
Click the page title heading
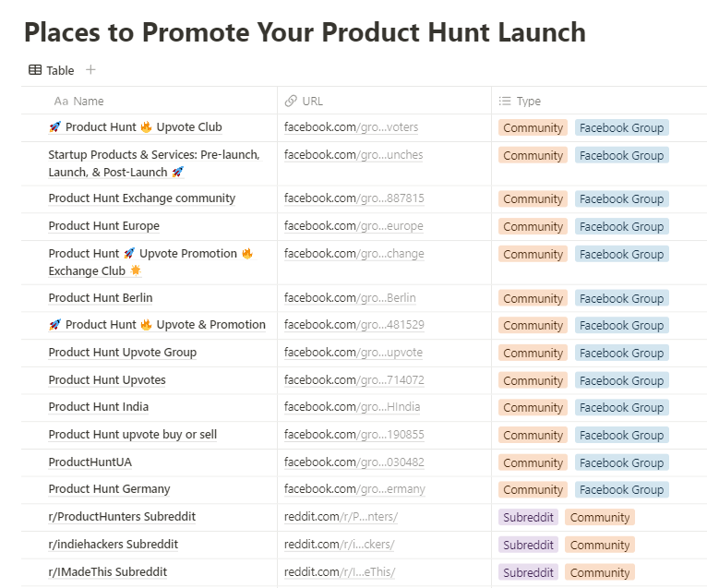(305, 32)
